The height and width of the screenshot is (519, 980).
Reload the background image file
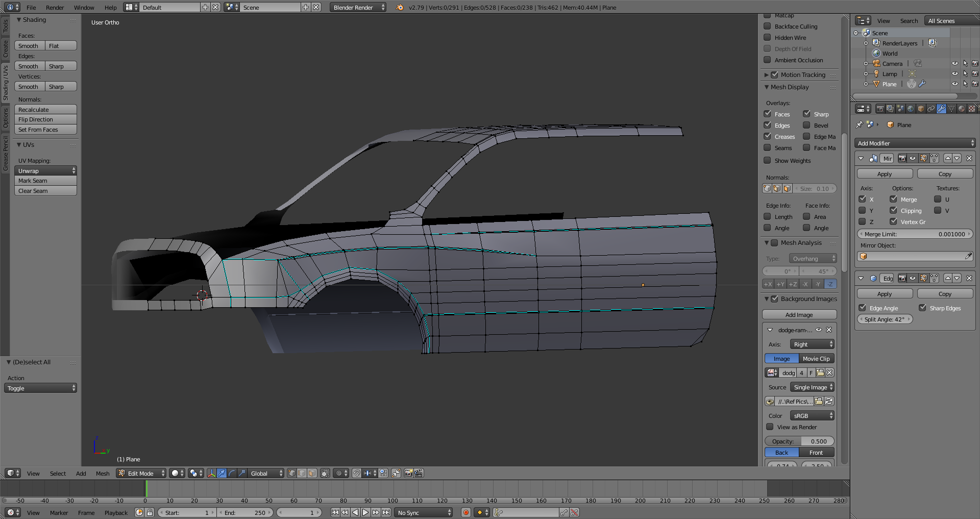click(829, 401)
